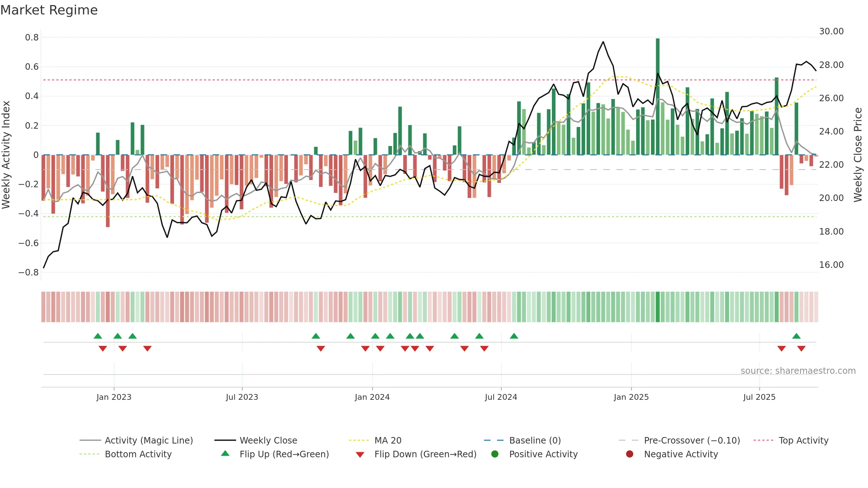The width and height of the screenshot is (868, 488).
Task: Click the Jan 2025 x-axis label
Action: pyautogui.click(x=631, y=397)
